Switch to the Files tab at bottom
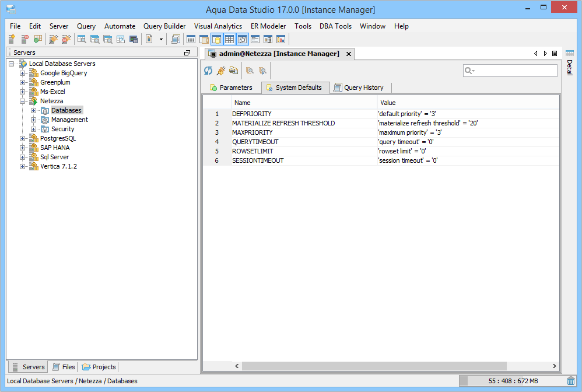Image resolution: width=582 pixels, height=392 pixels. coord(64,367)
